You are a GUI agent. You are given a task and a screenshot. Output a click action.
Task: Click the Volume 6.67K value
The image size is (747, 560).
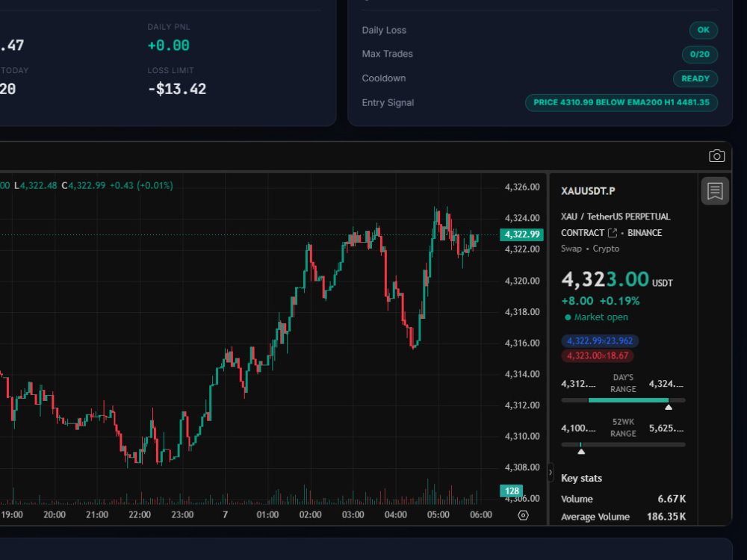pyautogui.click(x=672, y=499)
